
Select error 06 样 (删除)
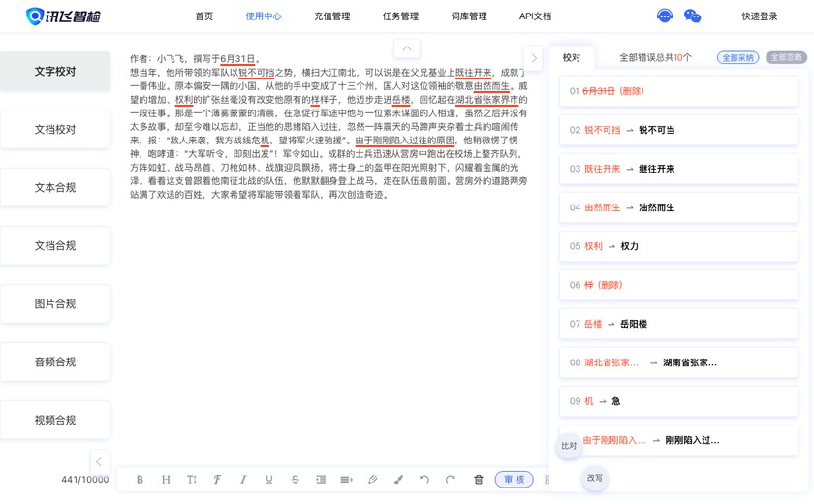point(678,285)
